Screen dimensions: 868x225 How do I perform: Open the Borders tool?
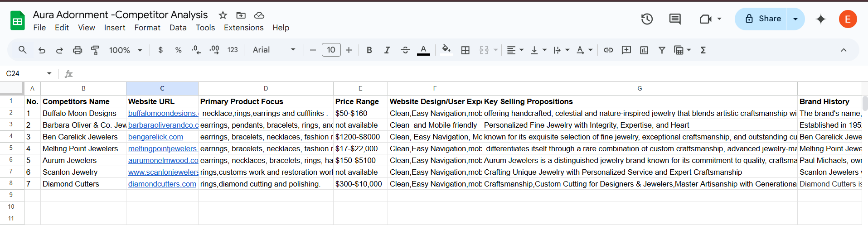(x=465, y=50)
